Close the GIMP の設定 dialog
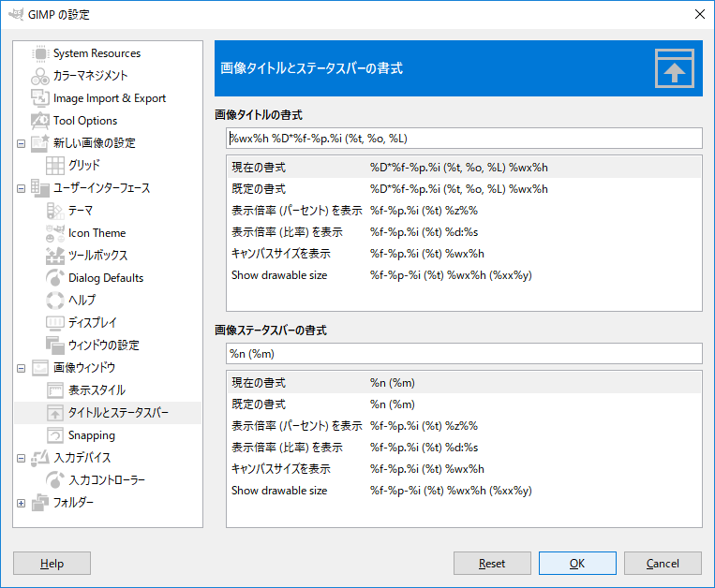Screen dimensions: 715x588 700,14
